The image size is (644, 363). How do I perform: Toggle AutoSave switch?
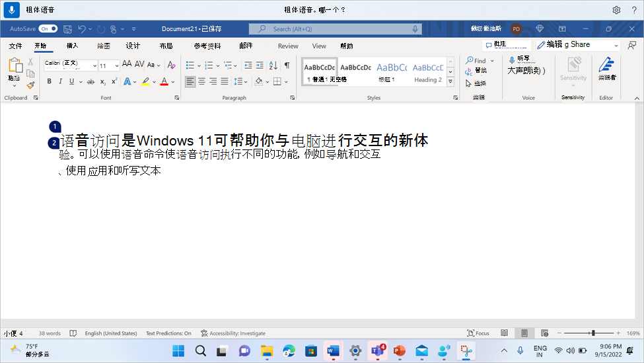48,29
